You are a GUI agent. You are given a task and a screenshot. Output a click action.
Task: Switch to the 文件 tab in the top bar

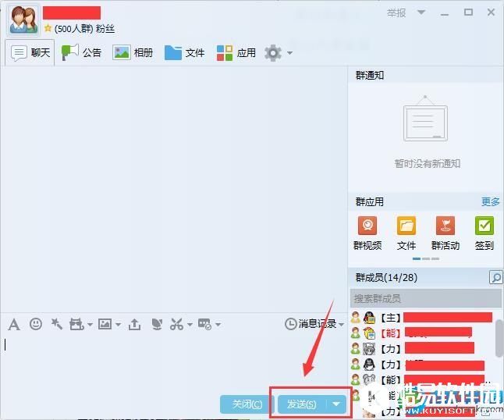click(x=184, y=52)
